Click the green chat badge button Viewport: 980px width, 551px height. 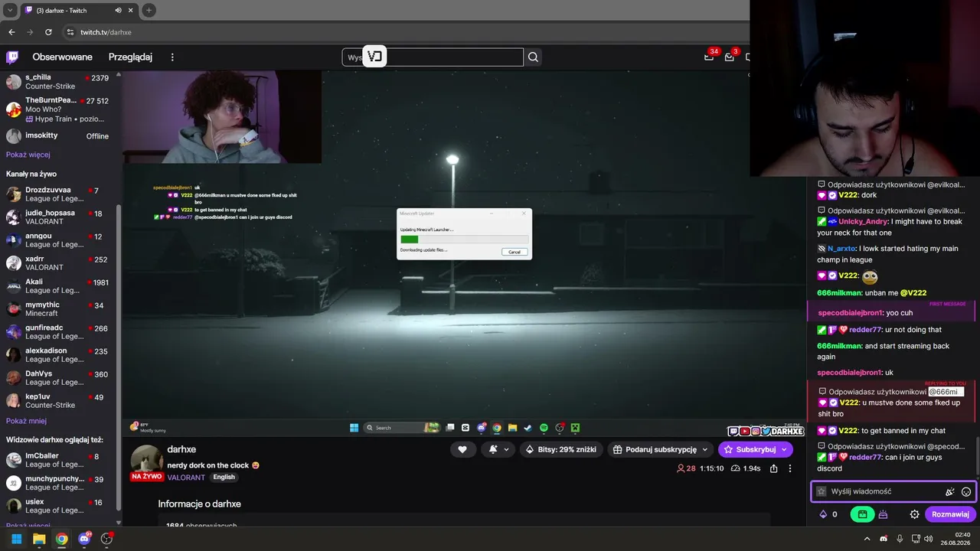click(x=862, y=514)
